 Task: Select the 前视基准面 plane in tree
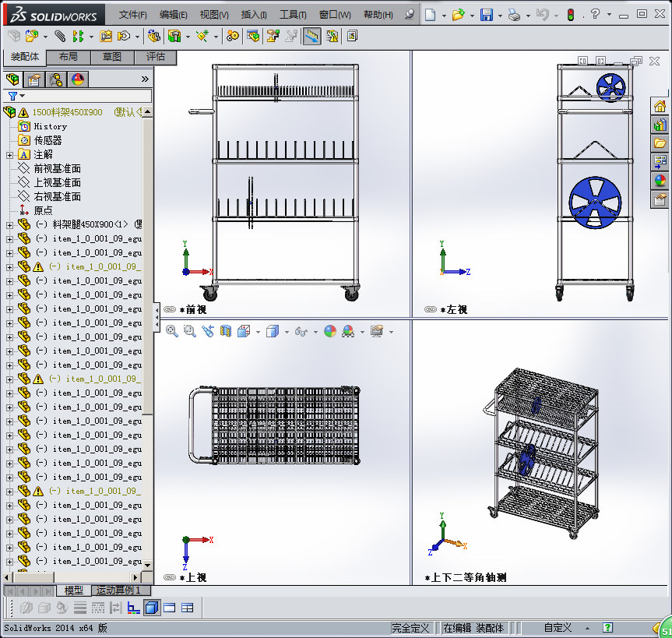click(58, 168)
